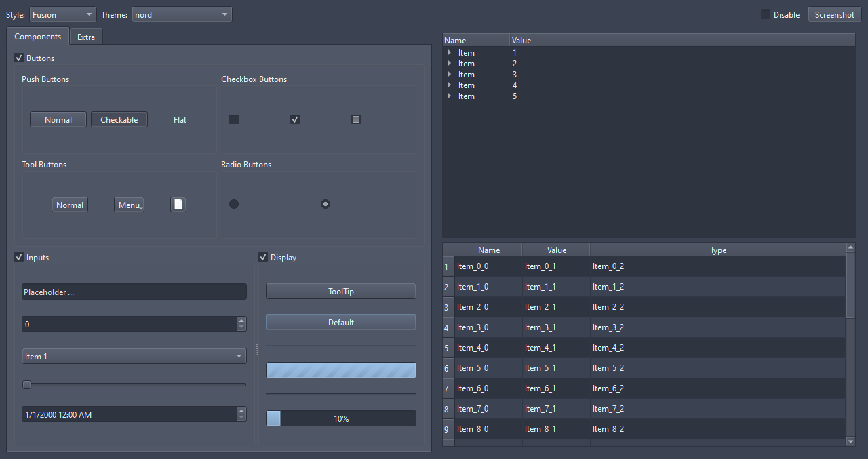The height and width of the screenshot is (459, 868).
Task: Open the Theme dropdown set to nord
Action: [182, 14]
